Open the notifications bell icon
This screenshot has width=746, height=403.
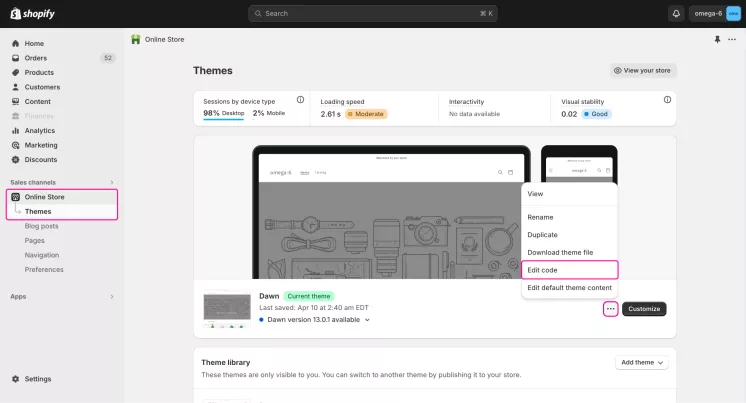676,13
